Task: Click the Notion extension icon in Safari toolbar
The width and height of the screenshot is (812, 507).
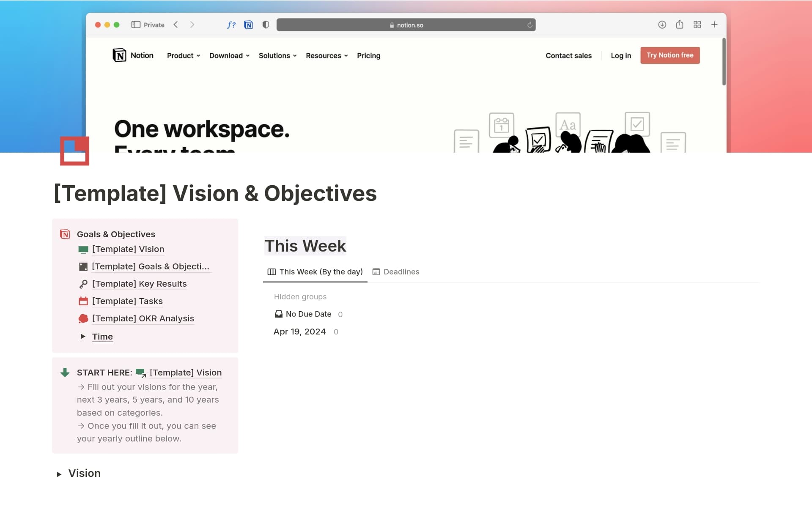Action: point(248,25)
